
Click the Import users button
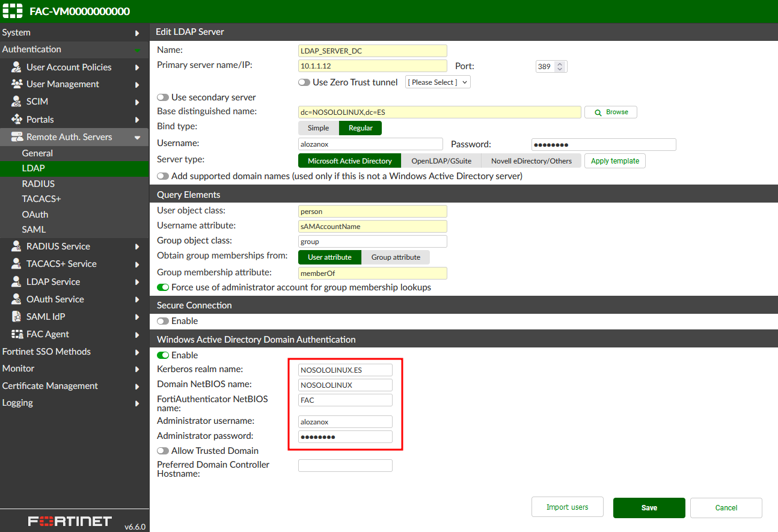(x=567, y=507)
